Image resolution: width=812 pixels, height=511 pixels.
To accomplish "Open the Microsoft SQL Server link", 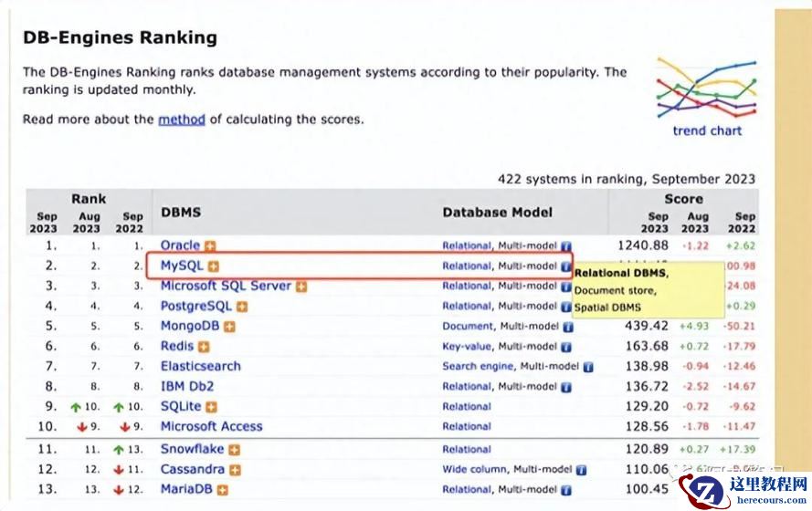I will click(x=226, y=286).
